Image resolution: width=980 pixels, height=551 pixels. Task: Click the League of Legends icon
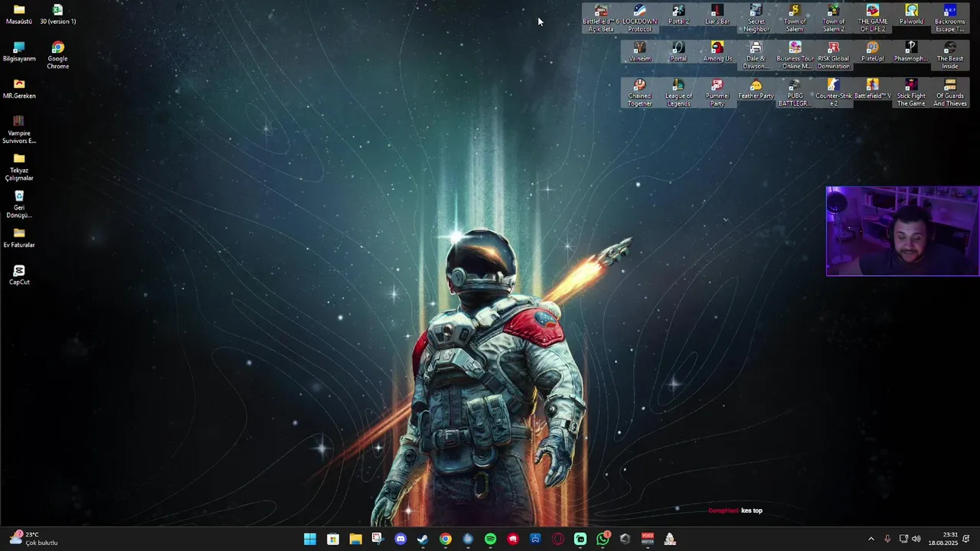pos(678,93)
